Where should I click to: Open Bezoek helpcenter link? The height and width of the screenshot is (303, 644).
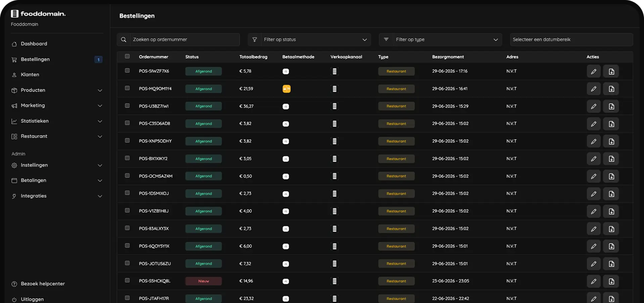(x=43, y=284)
